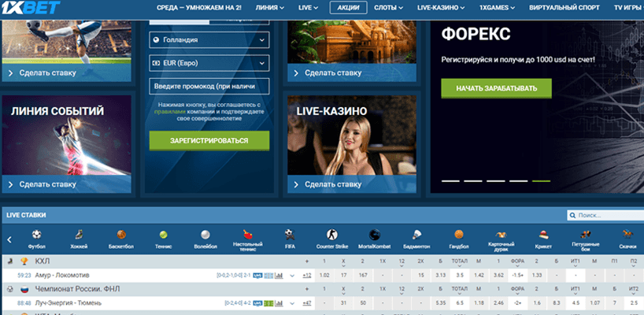Click Сделать ставку under ЛИНИЯ СОБЫТИЙ
This screenshot has width=644, height=315.
[67, 184]
